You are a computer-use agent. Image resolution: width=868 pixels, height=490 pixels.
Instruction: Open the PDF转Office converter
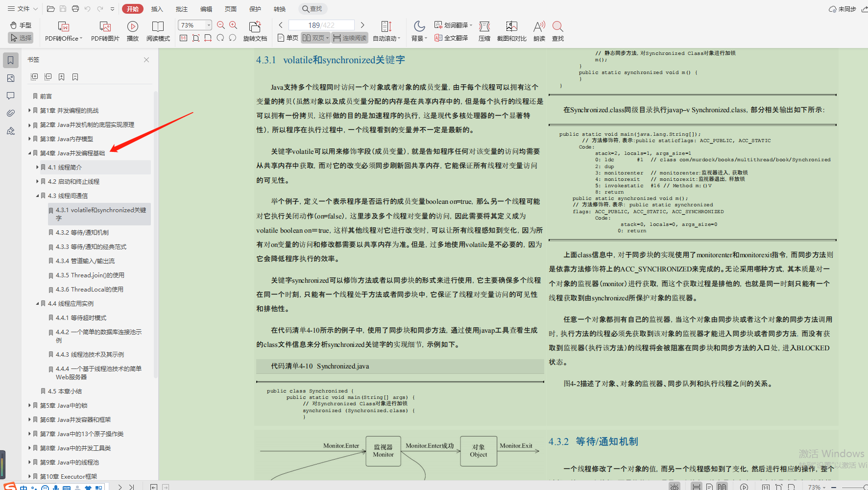[64, 31]
